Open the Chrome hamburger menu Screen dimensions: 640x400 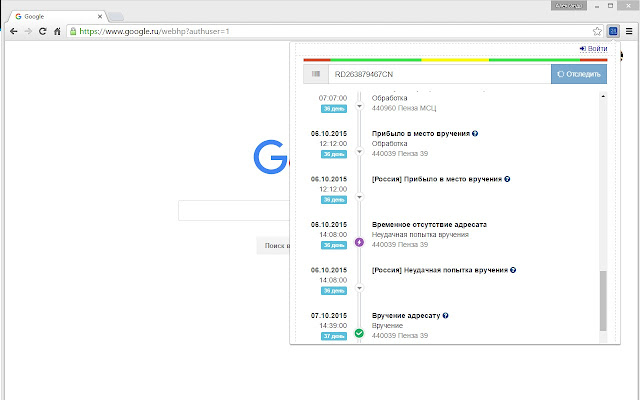629,31
